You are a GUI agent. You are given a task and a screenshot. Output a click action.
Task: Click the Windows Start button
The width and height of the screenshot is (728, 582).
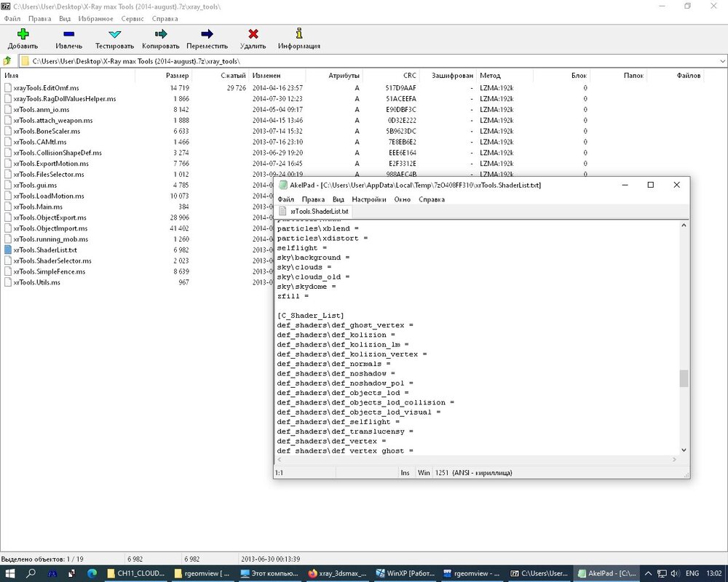point(10,573)
